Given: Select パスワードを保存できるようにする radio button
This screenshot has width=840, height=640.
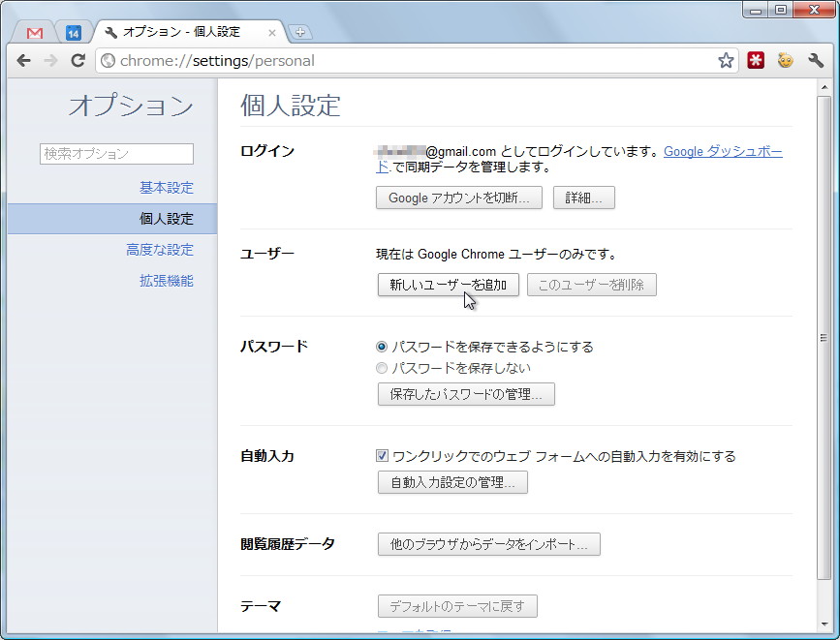Looking at the screenshot, I should pos(383,345).
